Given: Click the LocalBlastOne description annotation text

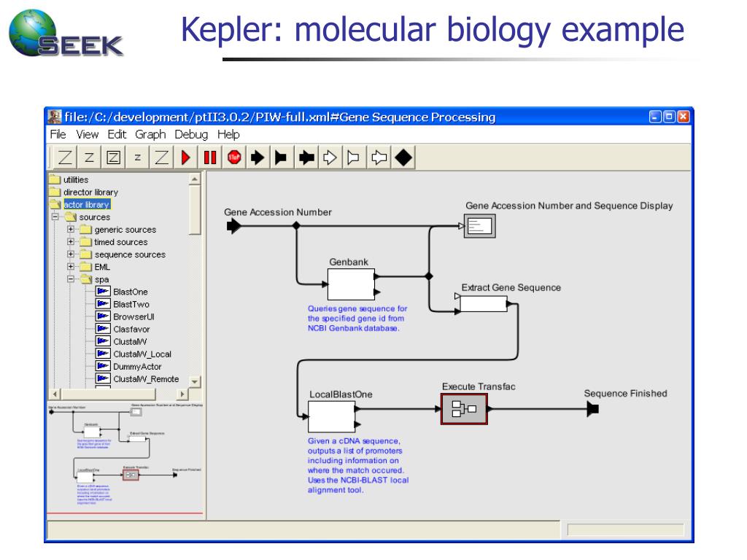Looking at the screenshot, I should (357, 466).
